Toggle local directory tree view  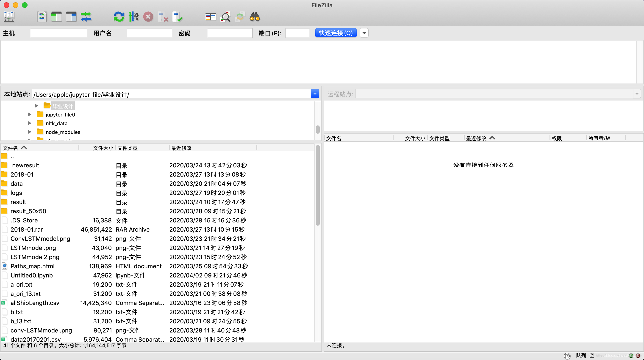(56, 17)
